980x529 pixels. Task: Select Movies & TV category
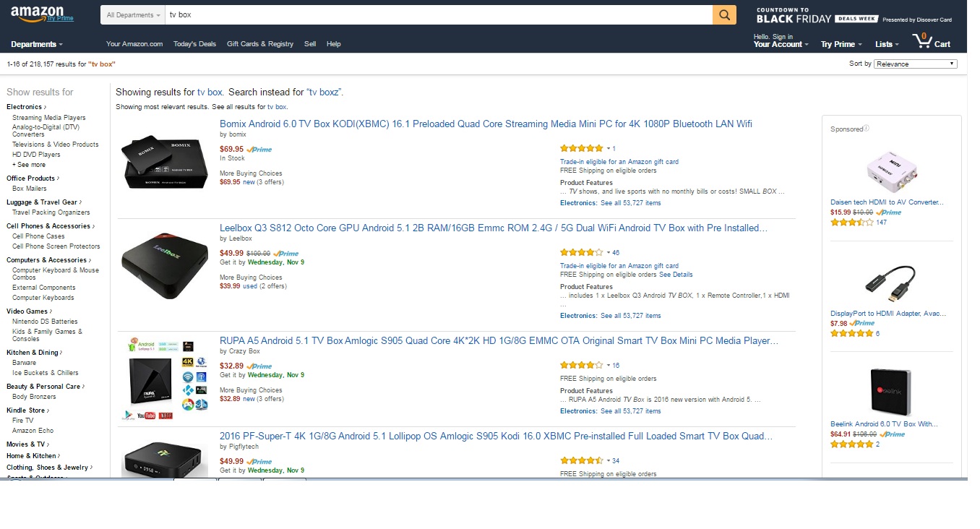[27, 444]
